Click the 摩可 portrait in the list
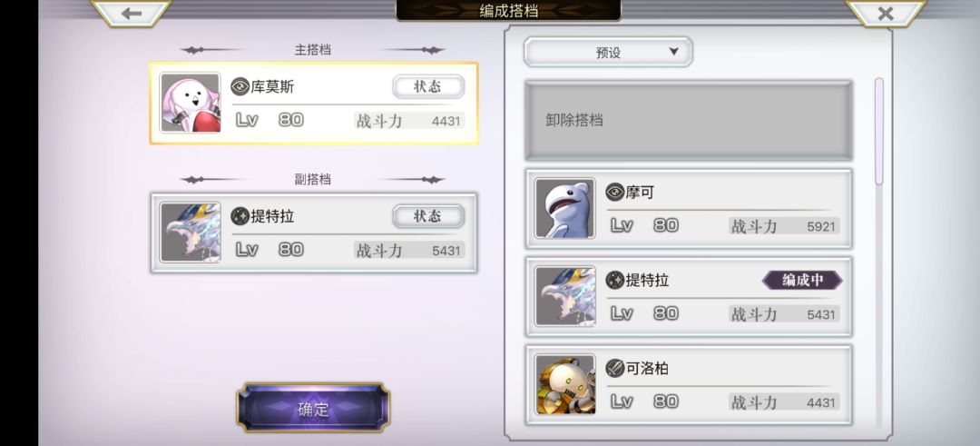 [565, 208]
